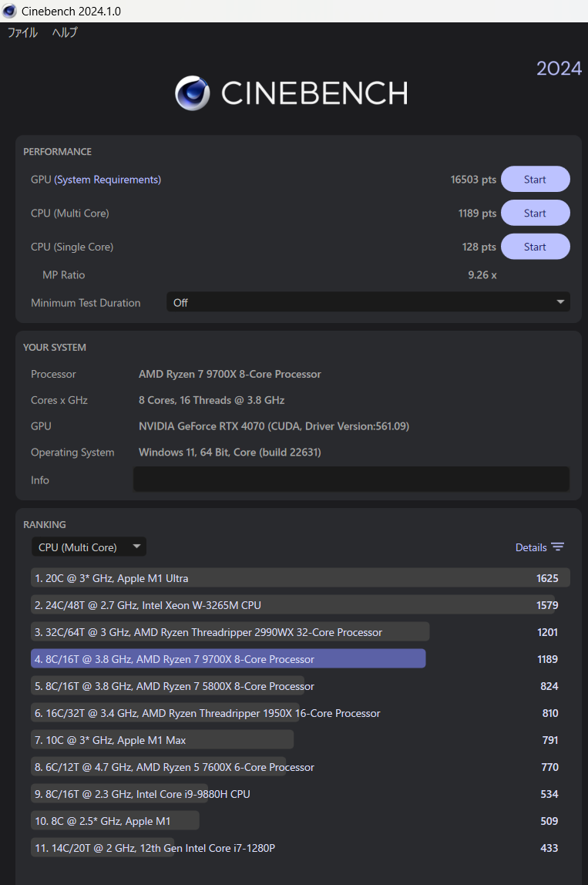Open the ヘルプ menu
The width and height of the screenshot is (588, 885).
[65, 32]
